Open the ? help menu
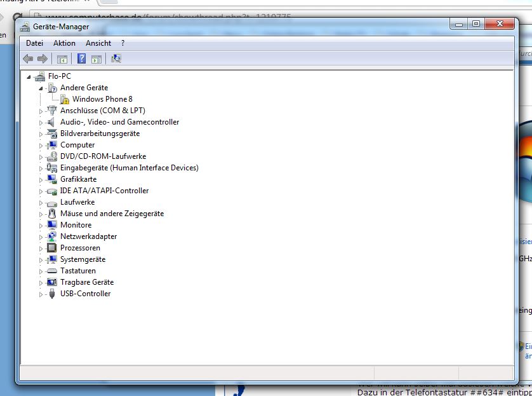532x396 pixels. [x=123, y=43]
